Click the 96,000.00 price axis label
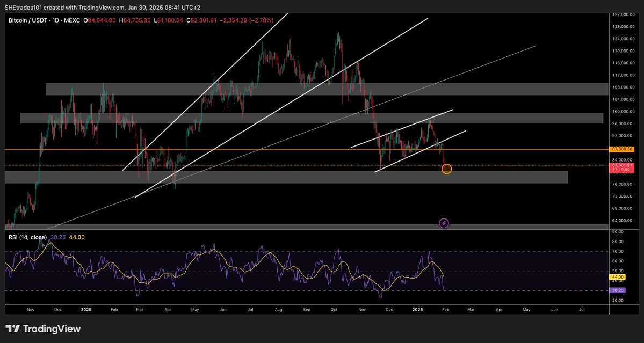 [623, 123]
